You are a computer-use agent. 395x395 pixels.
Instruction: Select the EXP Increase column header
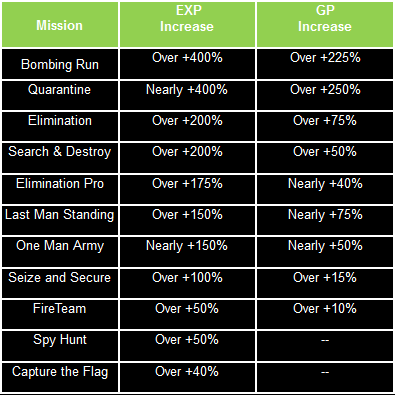coord(187,25)
